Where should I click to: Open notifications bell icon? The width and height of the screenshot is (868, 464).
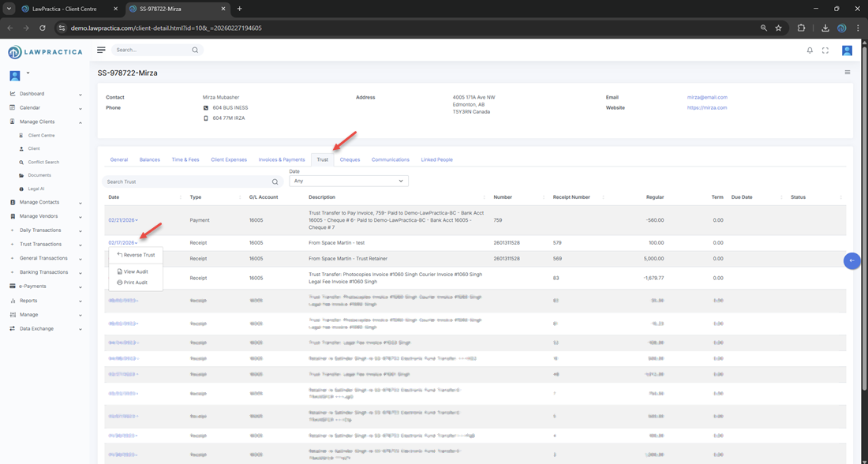click(x=810, y=51)
